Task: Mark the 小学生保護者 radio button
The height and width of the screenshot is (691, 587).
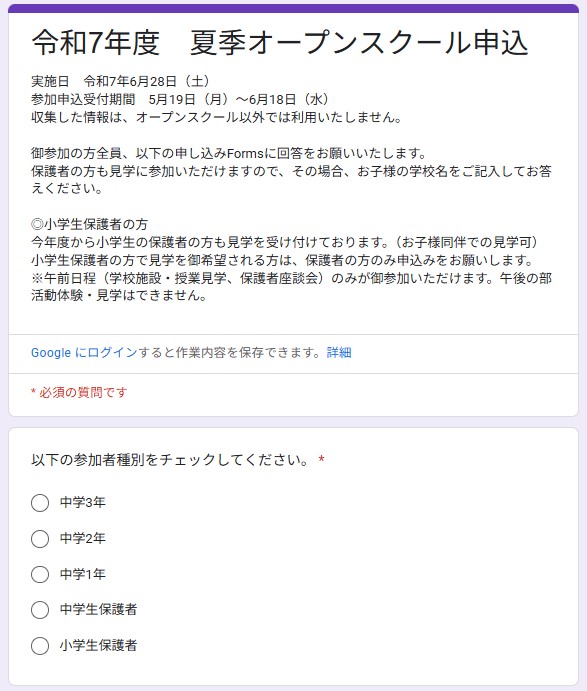Action: (40, 646)
